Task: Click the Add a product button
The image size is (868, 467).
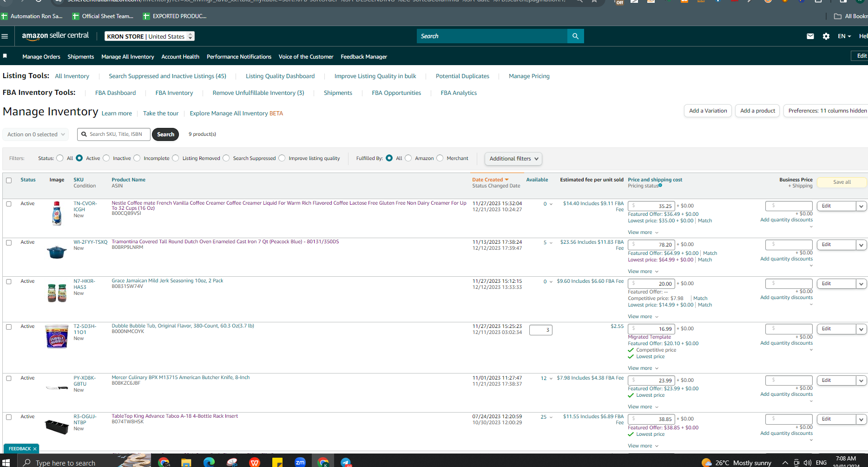Action: 758,111
